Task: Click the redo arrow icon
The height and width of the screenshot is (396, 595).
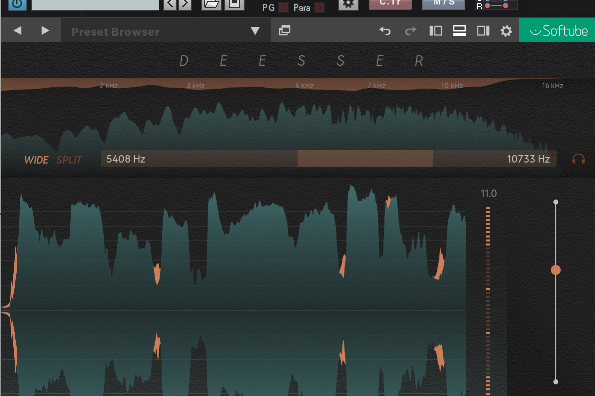Action: point(411,31)
